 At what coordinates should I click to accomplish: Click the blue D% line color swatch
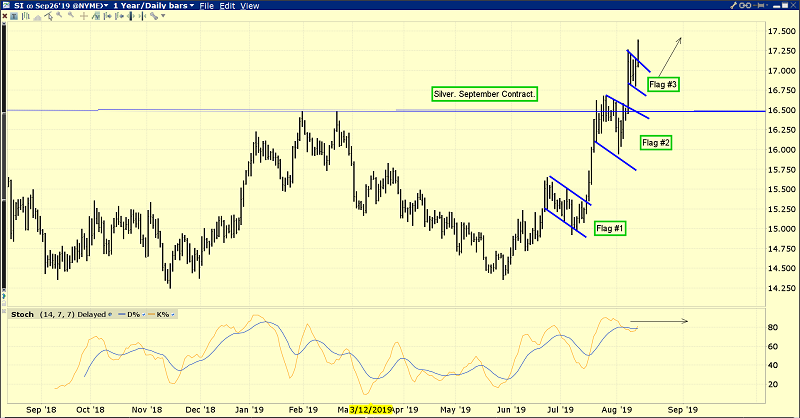click(120, 314)
